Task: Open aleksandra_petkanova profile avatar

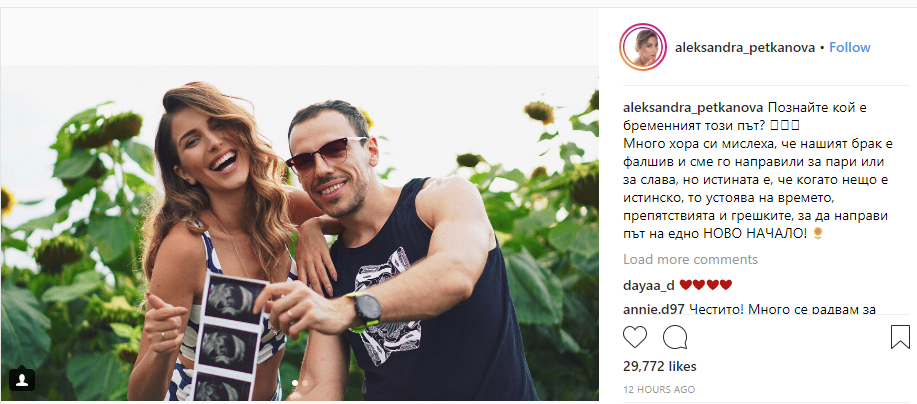Action: click(x=643, y=47)
